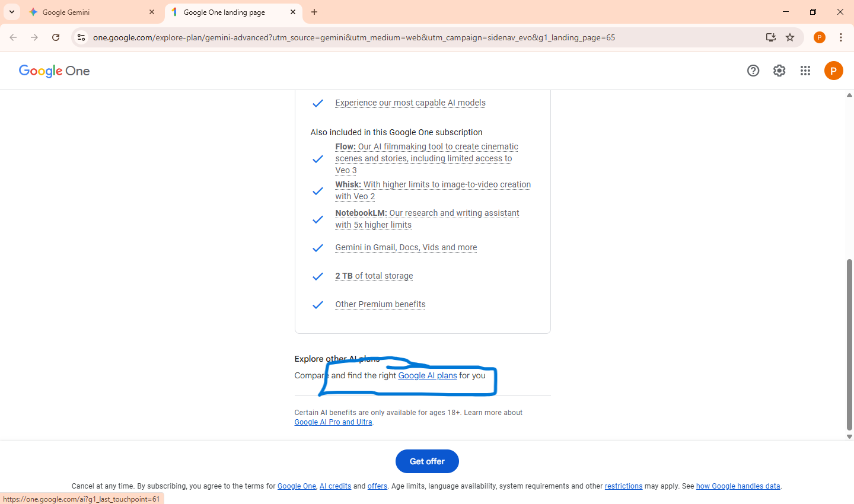Click the NotebookLM feature description

[x=427, y=219]
